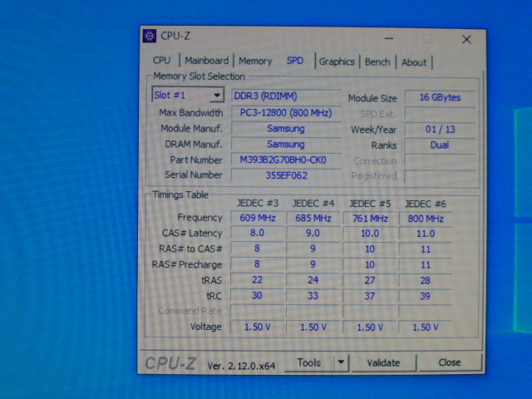Click CAS# Latency value 8.0
The image size is (532, 399).
click(x=257, y=233)
